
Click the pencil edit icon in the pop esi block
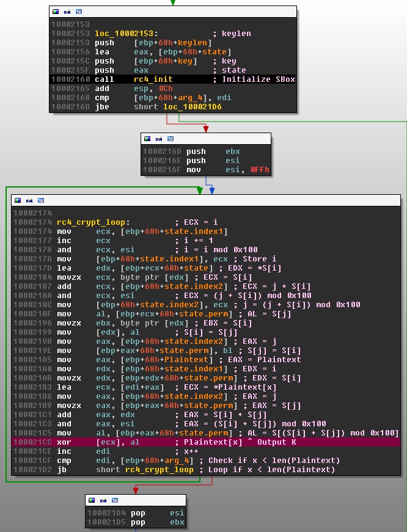[x=103, y=500]
